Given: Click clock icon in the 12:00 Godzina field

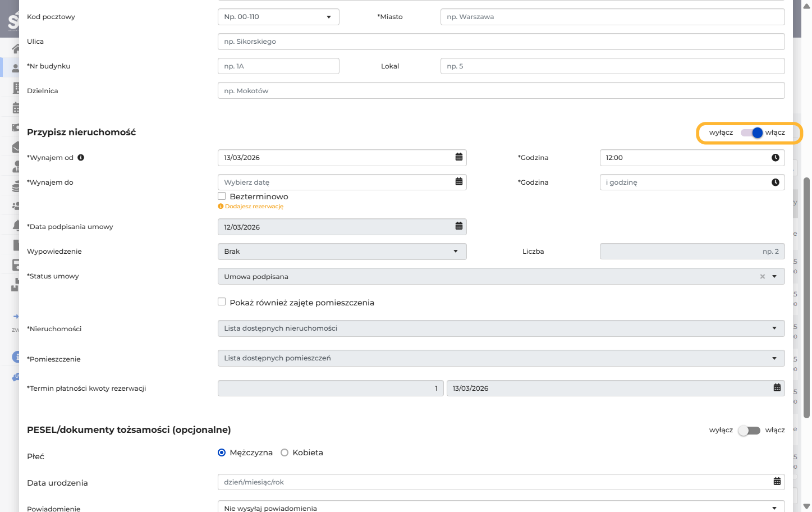Looking at the screenshot, I should [776, 158].
